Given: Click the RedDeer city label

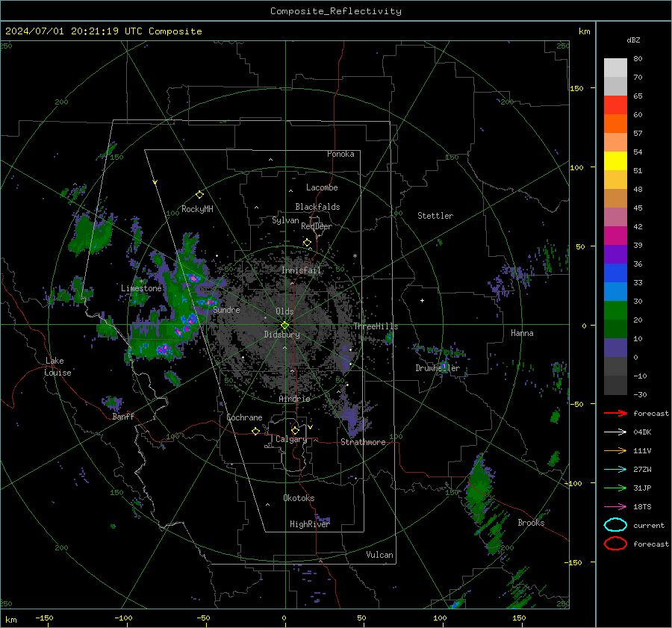Looking at the screenshot, I should 317,226.
